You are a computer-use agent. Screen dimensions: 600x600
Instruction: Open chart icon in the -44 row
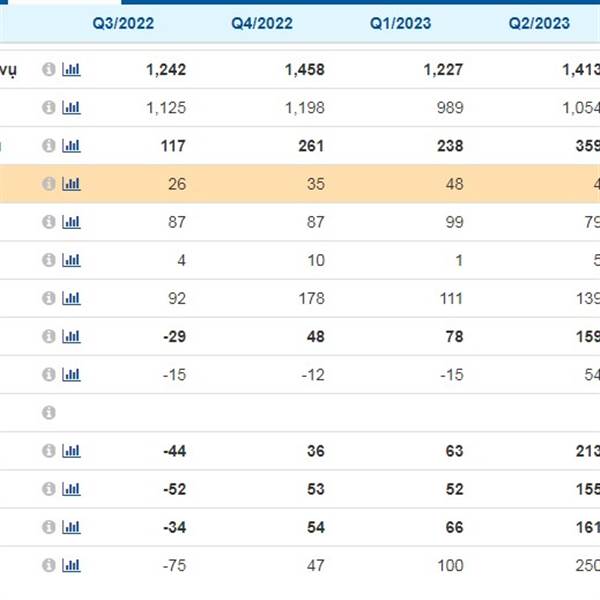[x=71, y=451]
